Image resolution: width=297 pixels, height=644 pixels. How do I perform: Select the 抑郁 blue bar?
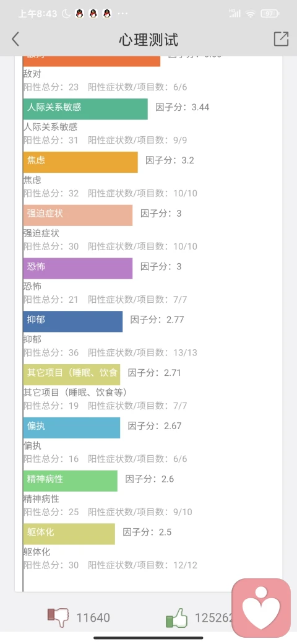[x=73, y=321]
